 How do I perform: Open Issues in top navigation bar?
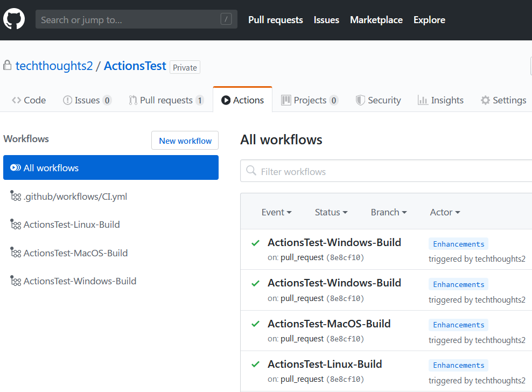(x=326, y=20)
